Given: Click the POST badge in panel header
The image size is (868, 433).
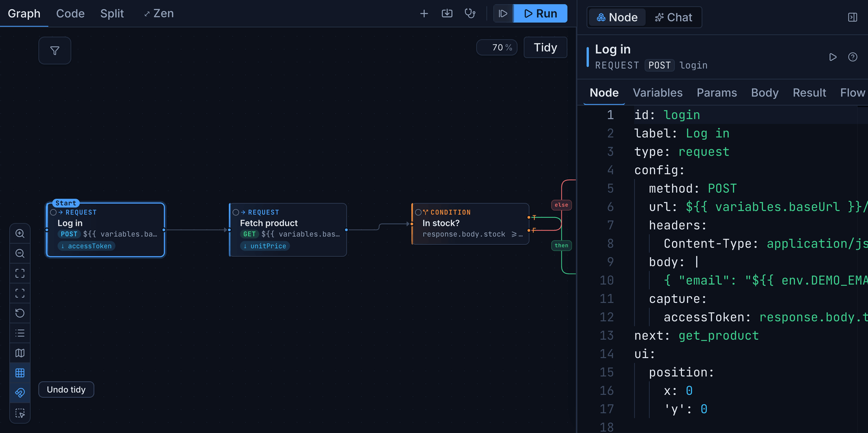Looking at the screenshot, I should coord(660,65).
